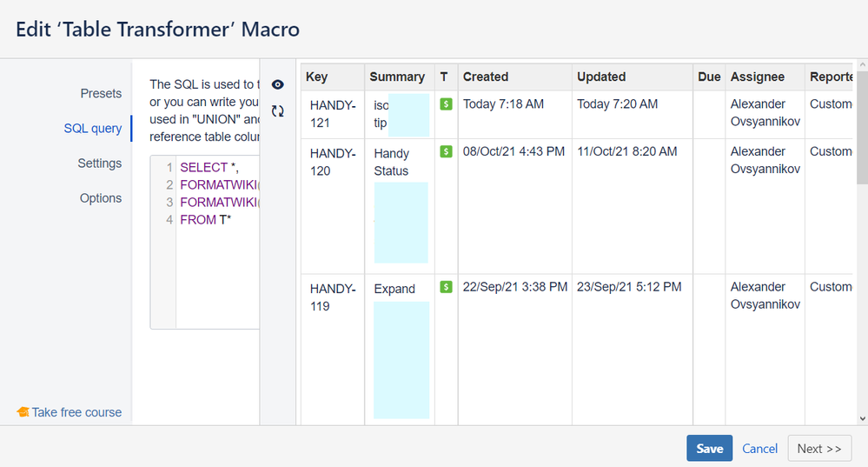Click the Cancel link

(x=759, y=448)
